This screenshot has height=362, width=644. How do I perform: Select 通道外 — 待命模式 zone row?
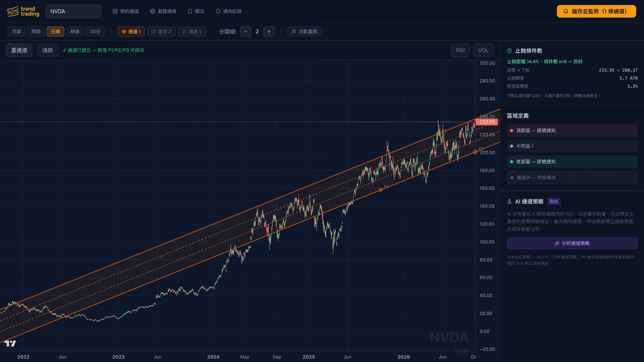pyautogui.click(x=572, y=178)
